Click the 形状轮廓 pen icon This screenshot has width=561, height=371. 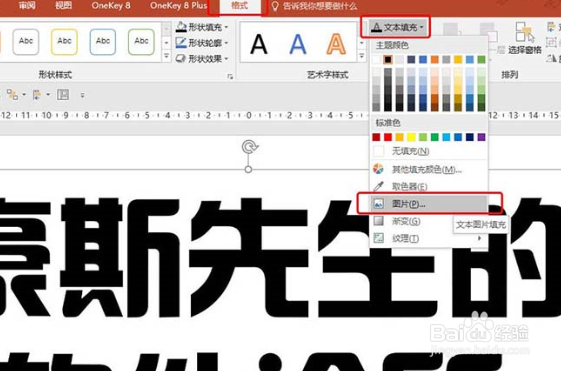pos(181,43)
